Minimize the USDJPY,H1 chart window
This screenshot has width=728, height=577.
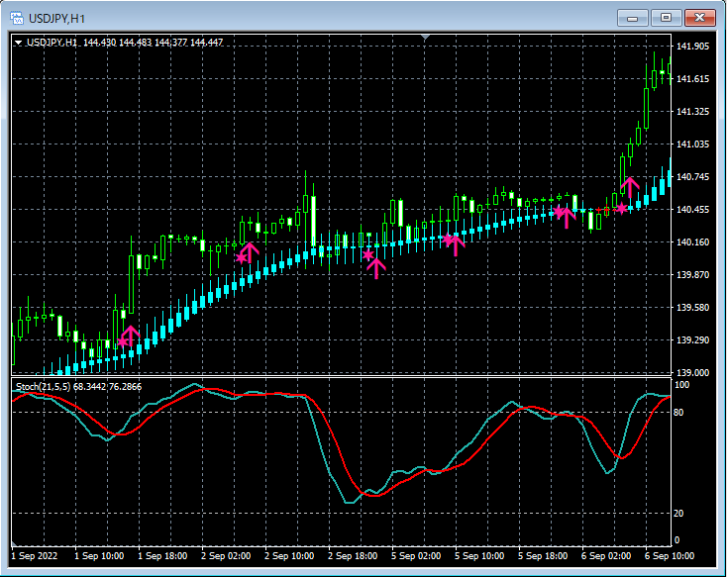[633, 17]
